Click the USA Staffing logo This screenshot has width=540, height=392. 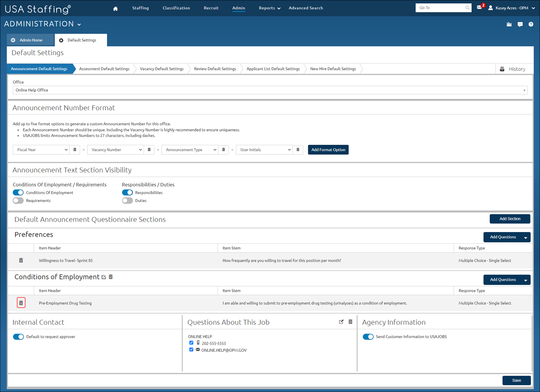coord(38,9)
